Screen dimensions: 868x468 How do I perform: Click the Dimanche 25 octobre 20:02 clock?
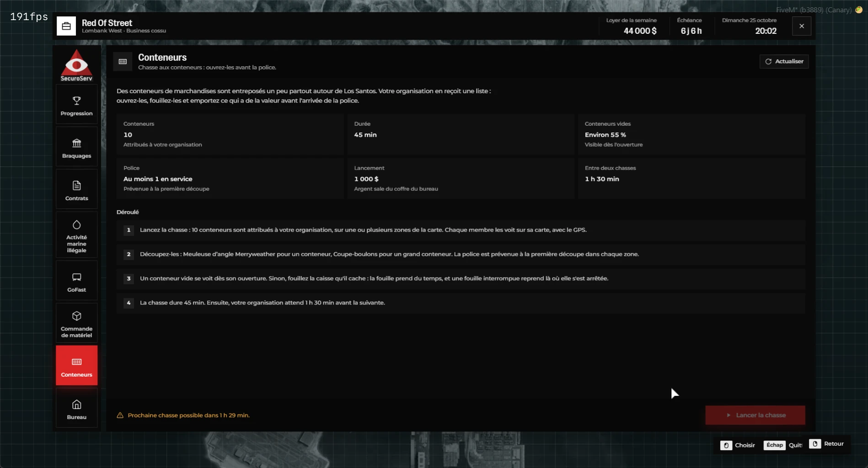766,31
